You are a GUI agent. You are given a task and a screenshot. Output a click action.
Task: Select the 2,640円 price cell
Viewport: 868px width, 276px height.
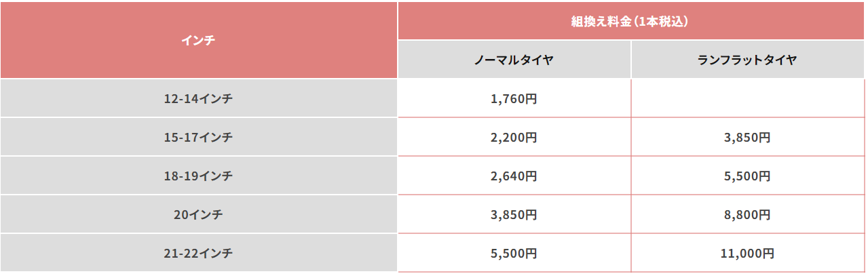coord(514,176)
